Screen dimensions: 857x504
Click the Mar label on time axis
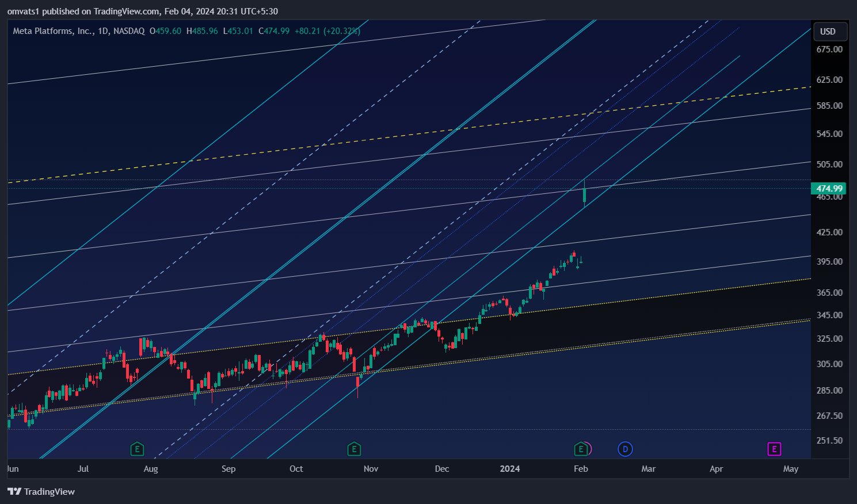tap(649, 469)
